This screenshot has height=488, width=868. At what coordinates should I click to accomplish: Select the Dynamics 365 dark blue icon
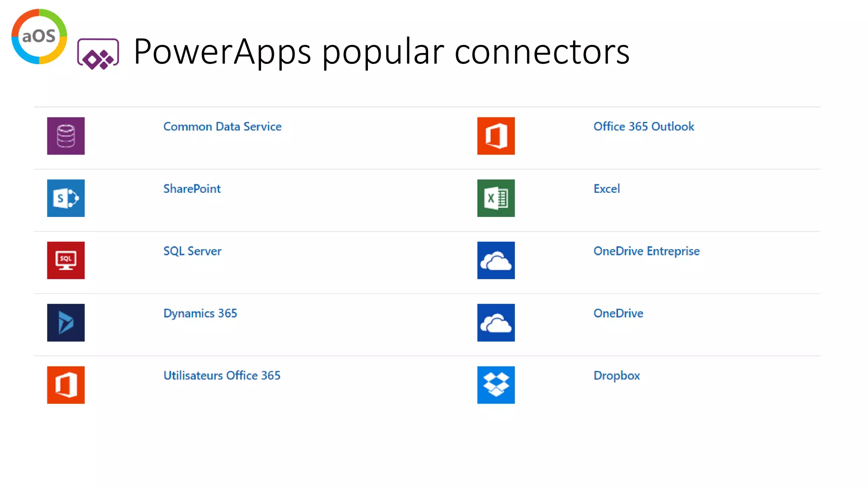coord(66,323)
